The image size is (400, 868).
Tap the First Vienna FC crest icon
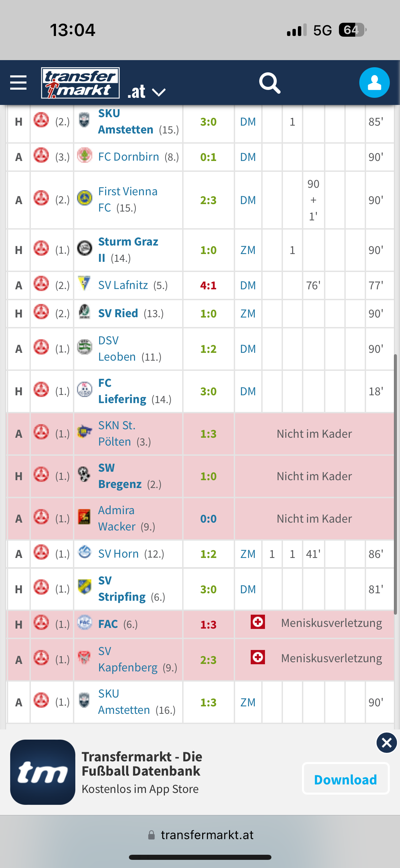[x=84, y=198]
